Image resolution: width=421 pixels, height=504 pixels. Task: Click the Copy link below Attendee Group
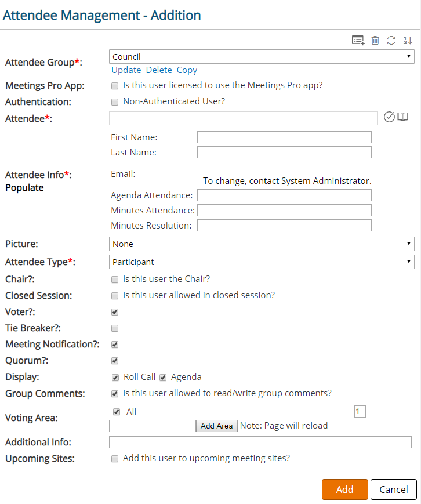click(187, 70)
